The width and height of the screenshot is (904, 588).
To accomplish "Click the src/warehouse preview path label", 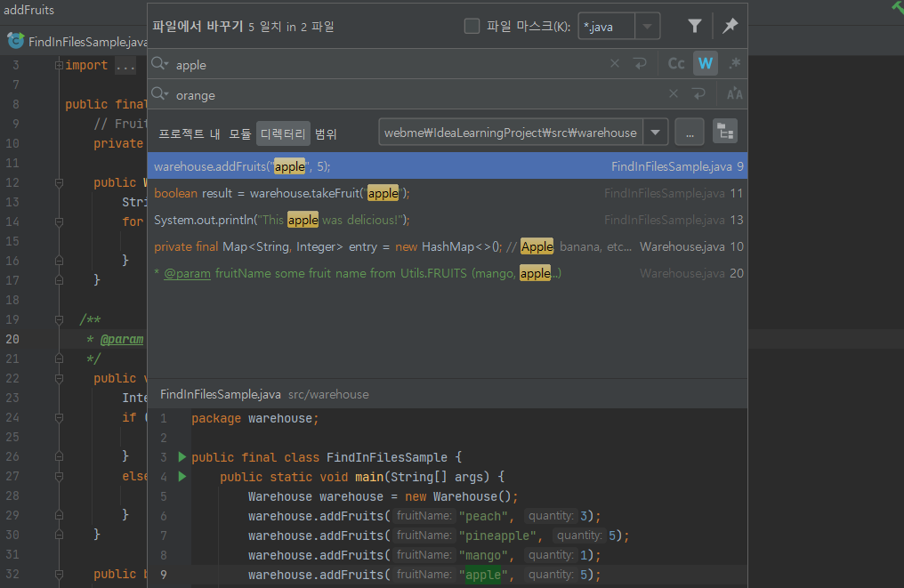I will [328, 394].
